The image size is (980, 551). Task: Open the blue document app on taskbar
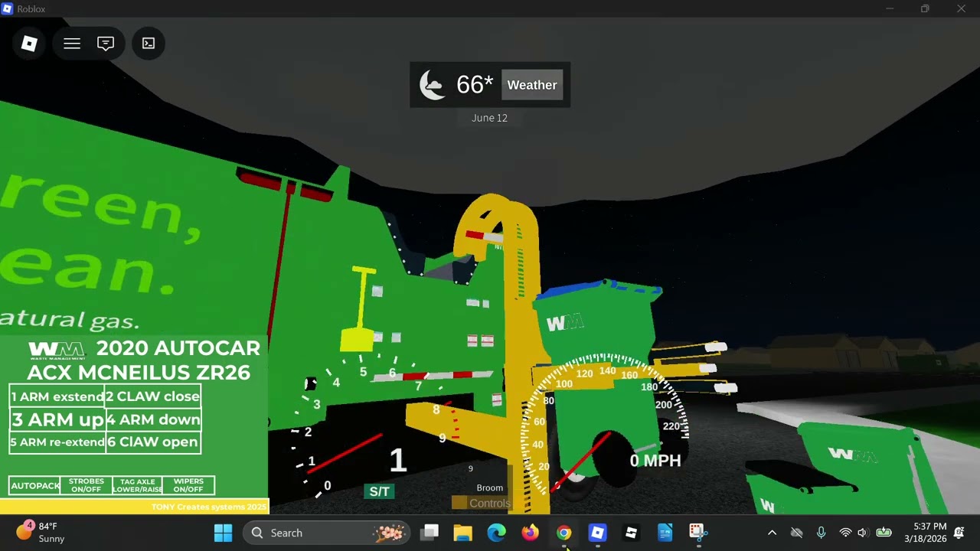665,533
